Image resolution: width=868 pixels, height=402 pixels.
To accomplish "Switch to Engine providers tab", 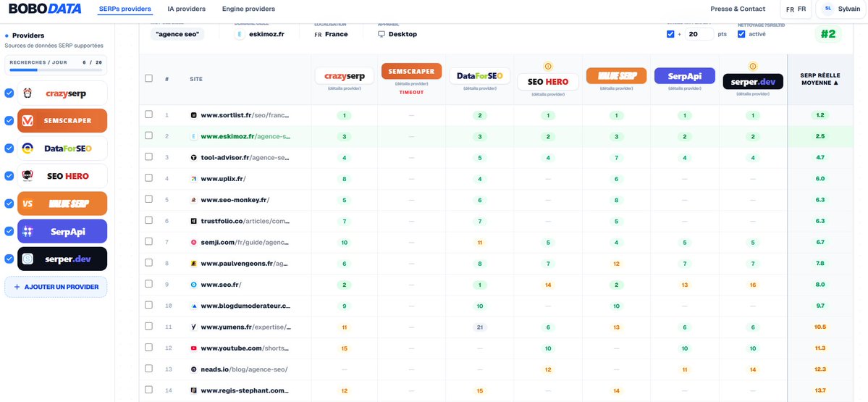I will point(248,9).
